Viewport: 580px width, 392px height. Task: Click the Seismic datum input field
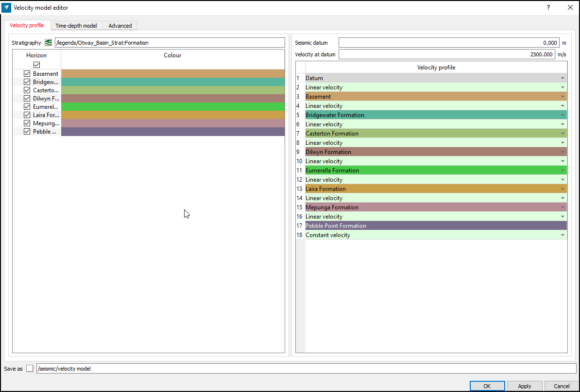pos(447,42)
